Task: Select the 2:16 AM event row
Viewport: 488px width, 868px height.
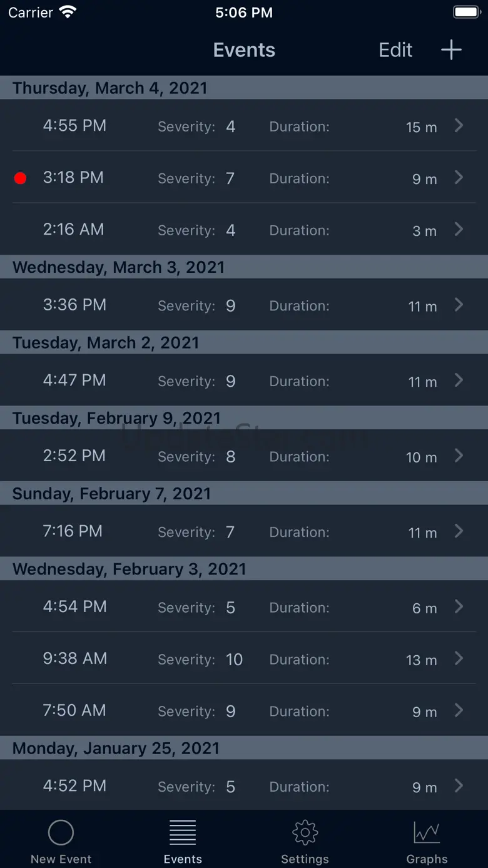Action: (244, 230)
